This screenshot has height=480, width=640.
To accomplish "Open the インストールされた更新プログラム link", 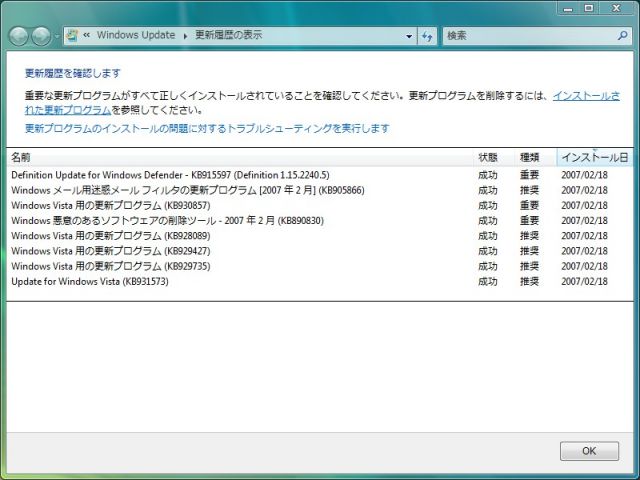I will (585, 96).
